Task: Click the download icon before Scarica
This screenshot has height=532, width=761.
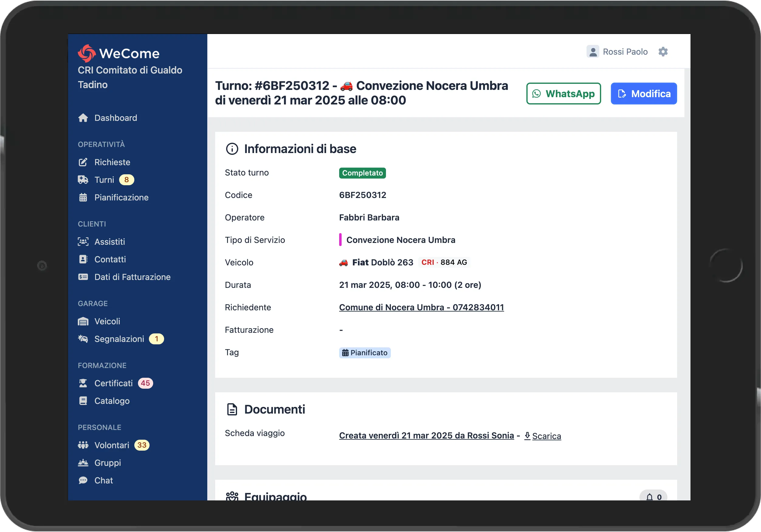Action: (x=527, y=436)
